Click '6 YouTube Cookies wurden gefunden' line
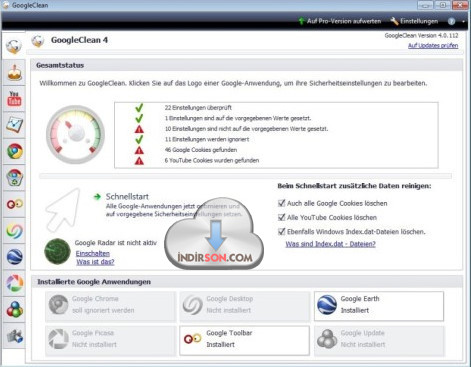The width and height of the screenshot is (471, 367). [x=212, y=160]
